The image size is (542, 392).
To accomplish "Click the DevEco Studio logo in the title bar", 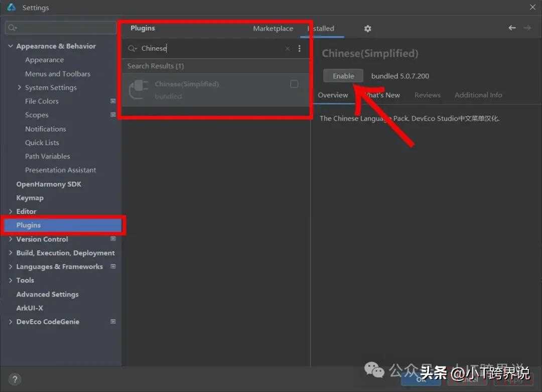I will coord(11,7).
